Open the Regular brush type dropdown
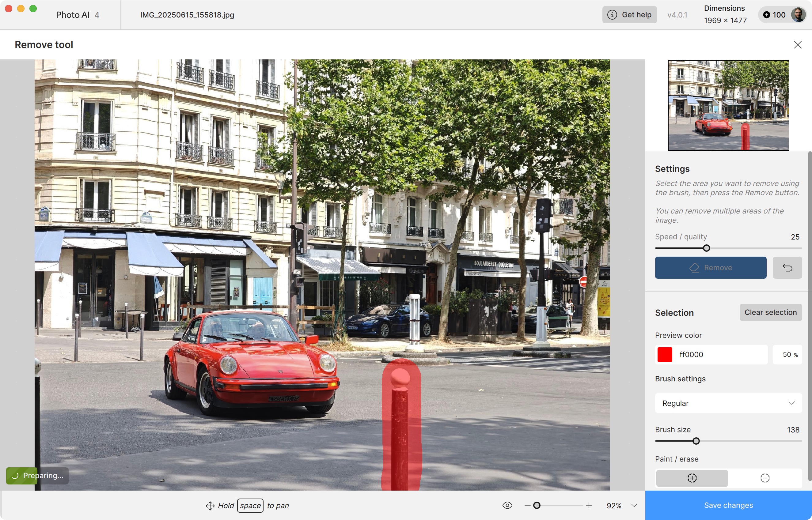 (x=728, y=403)
